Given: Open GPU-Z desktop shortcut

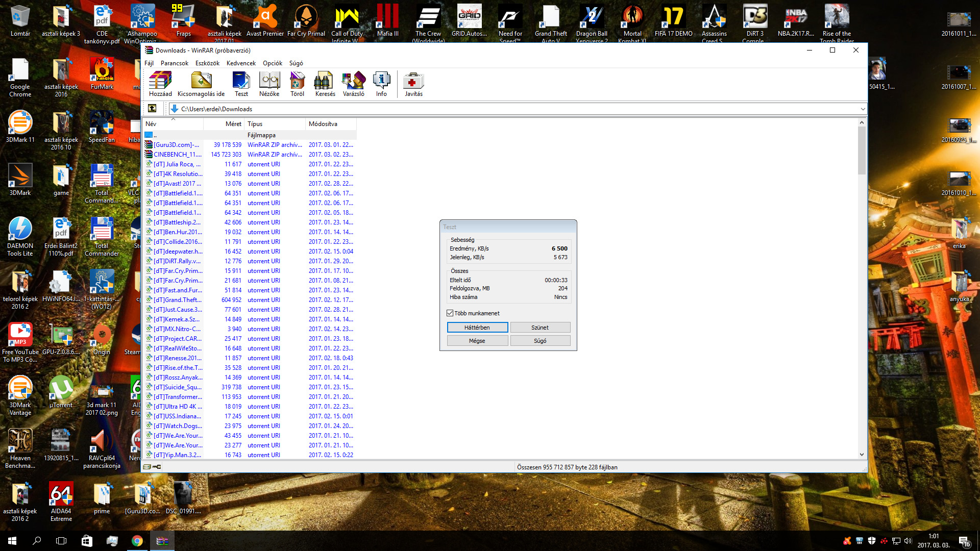Looking at the screenshot, I should pyautogui.click(x=61, y=340).
